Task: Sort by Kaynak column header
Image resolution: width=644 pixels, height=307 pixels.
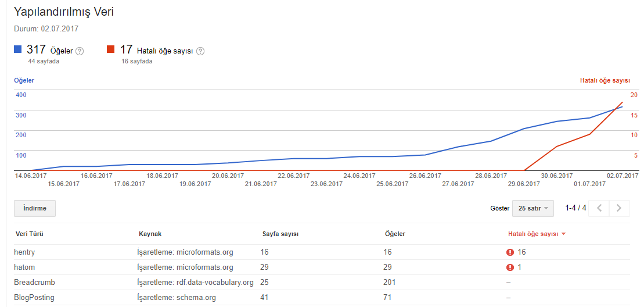Action: (x=150, y=234)
